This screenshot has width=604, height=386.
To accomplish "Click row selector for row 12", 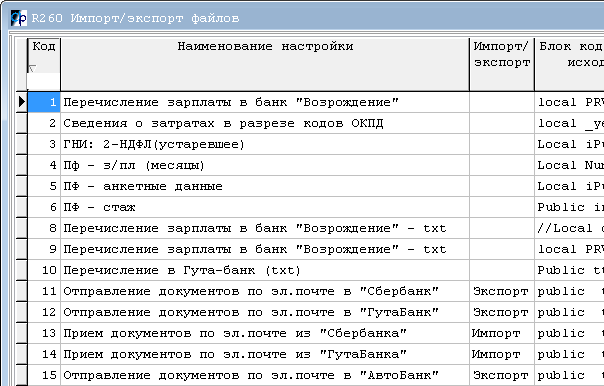I will [22, 312].
